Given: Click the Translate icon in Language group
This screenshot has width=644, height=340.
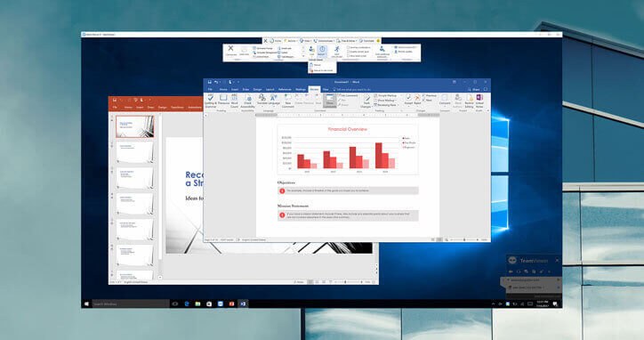Looking at the screenshot, I should [262, 100].
